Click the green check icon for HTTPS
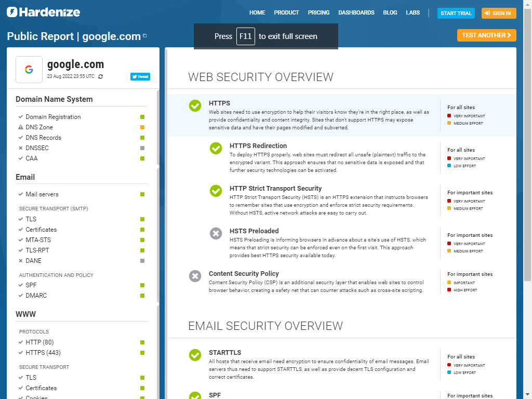The width and height of the screenshot is (532, 399). point(195,105)
